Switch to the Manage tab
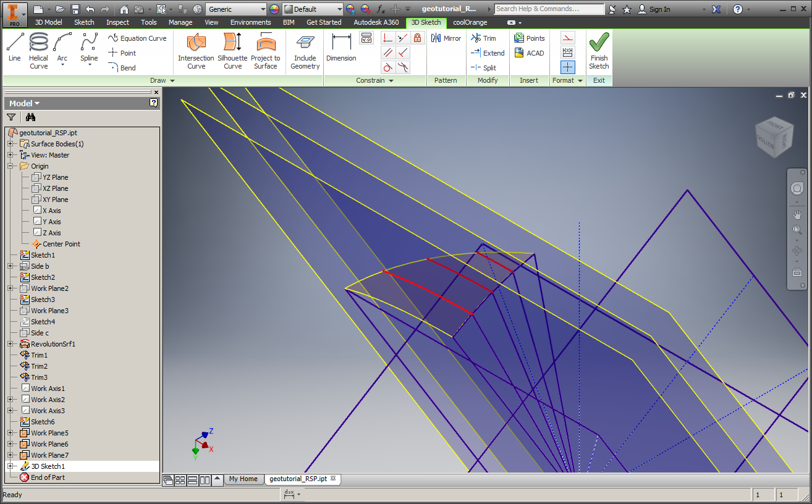 pyautogui.click(x=180, y=22)
